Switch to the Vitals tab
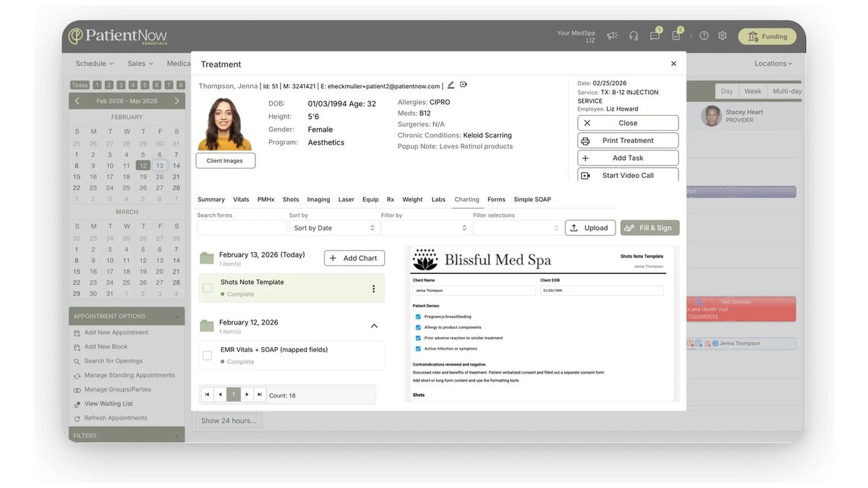This screenshot has width=868, height=488. [241, 200]
